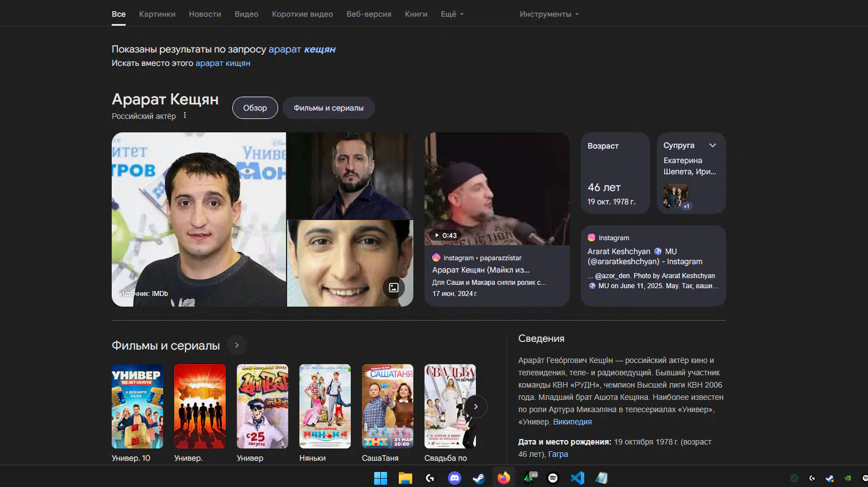Viewport: 868px width, 487px height.
Task: Open the three-dot menu next to Российский актёр
Action: (x=185, y=116)
